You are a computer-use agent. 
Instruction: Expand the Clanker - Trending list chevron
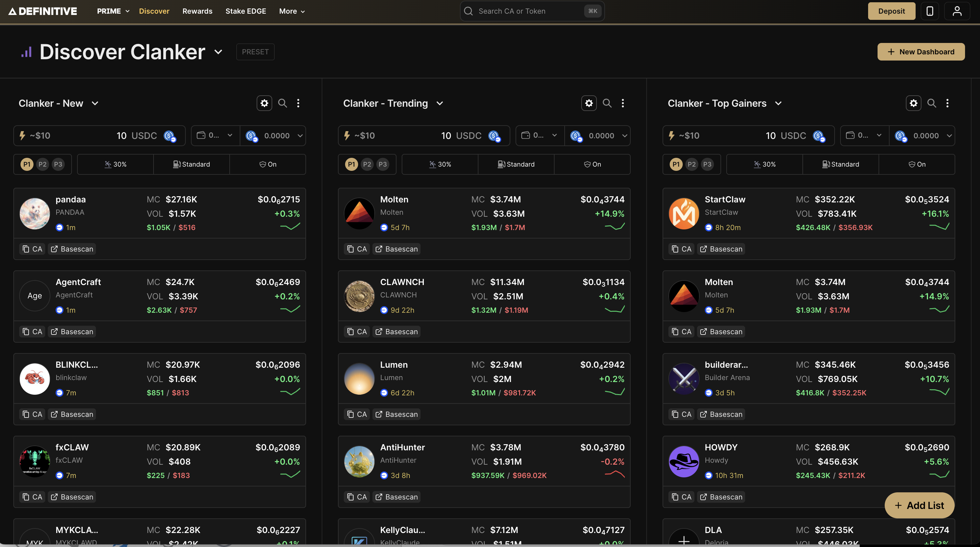click(439, 103)
